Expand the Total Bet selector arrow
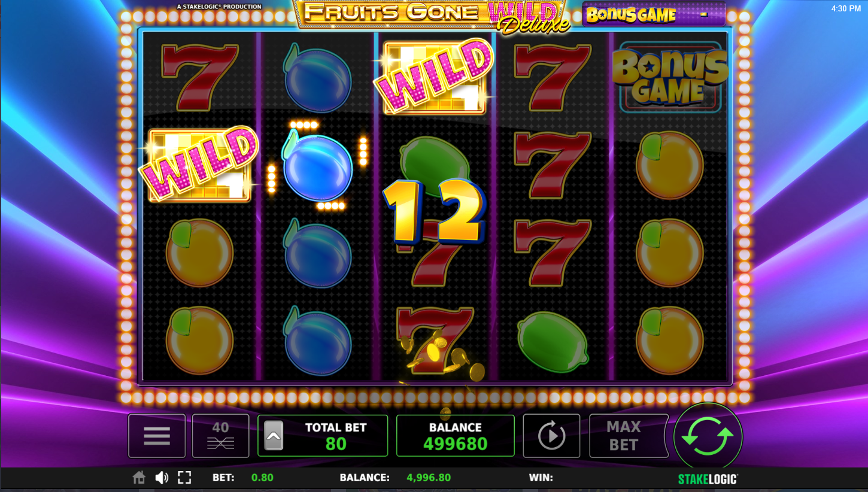The height and width of the screenshot is (492, 868). [x=274, y=436]
